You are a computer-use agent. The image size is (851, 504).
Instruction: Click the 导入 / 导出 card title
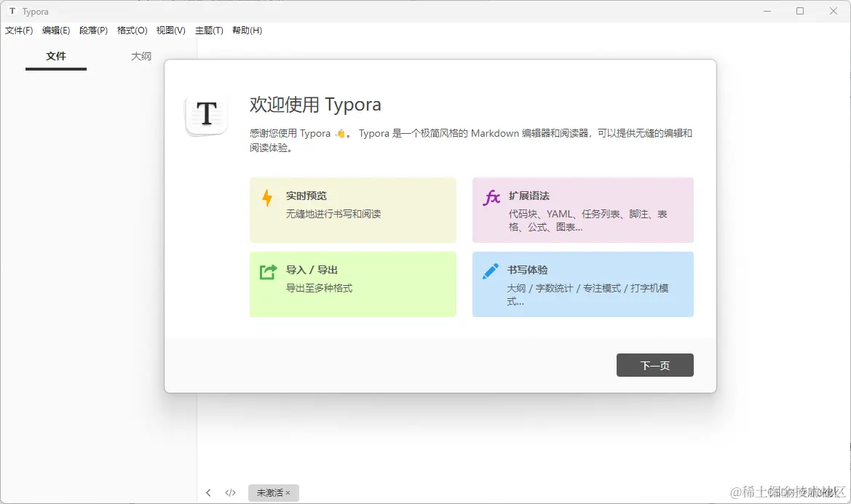coord(312,270)
